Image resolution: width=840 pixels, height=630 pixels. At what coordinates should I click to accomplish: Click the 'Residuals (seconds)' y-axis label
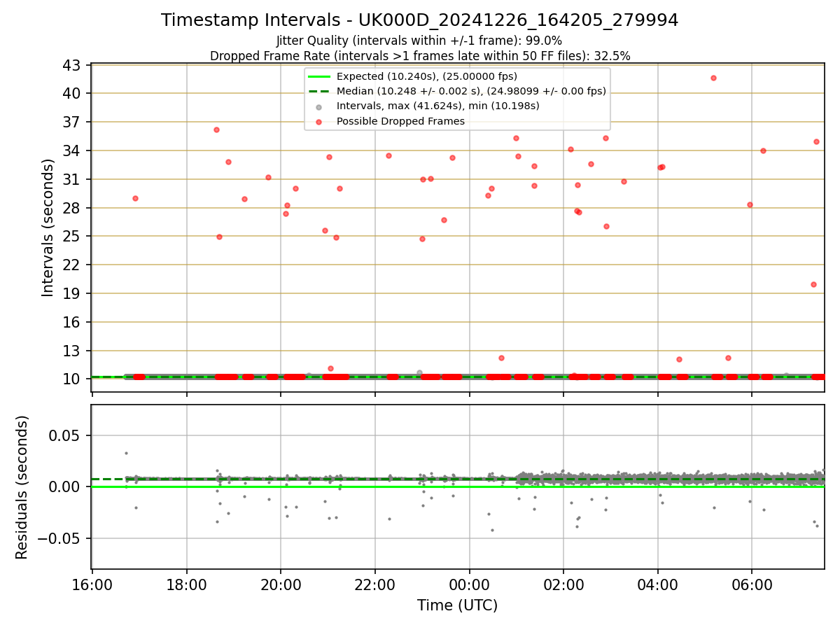coord(22,487)
